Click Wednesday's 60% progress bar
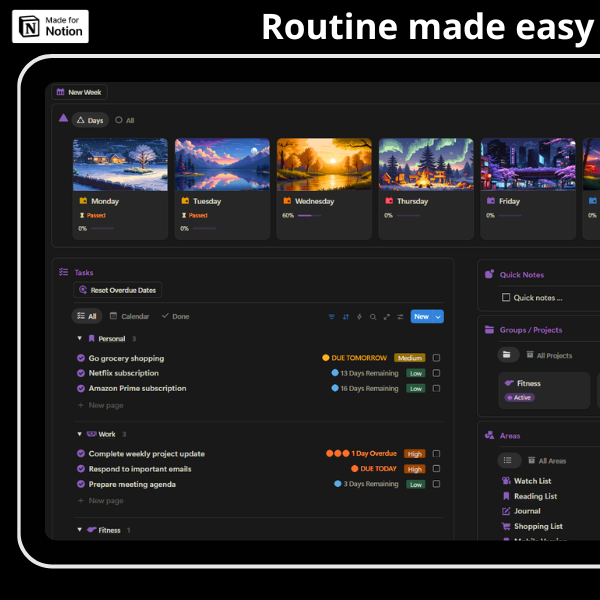The width and height of the screenshot is (600, 600). pyautogui.click(x=309, y=215)
